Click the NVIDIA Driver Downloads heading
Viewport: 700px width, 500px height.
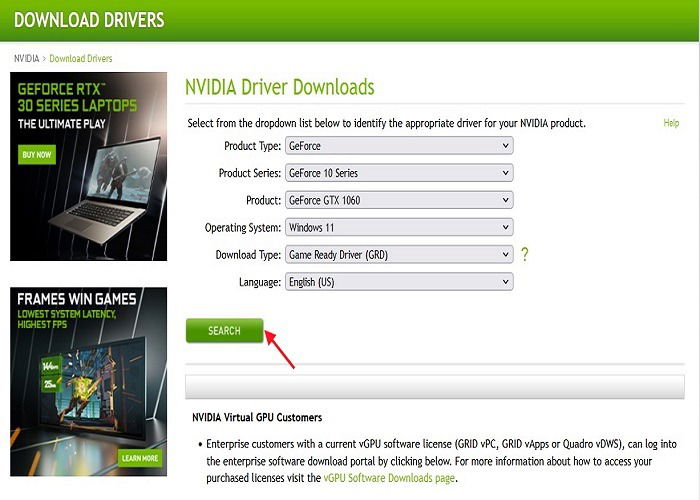point(279,87)
